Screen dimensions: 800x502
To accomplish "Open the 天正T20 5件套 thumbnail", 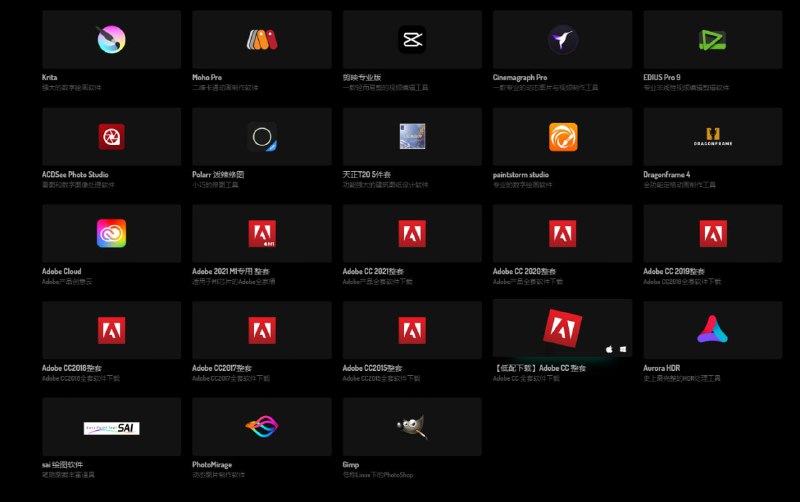I will [x=411, y=136].
